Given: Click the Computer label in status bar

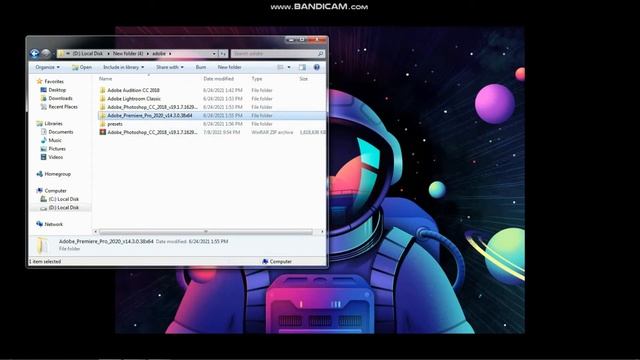Looking at the screenshot, I should tap(281, 262).
